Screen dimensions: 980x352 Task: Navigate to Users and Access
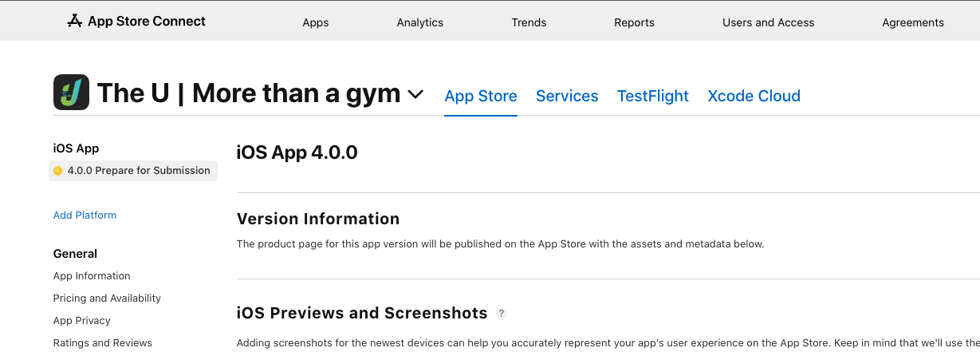[x=768, y=22]
